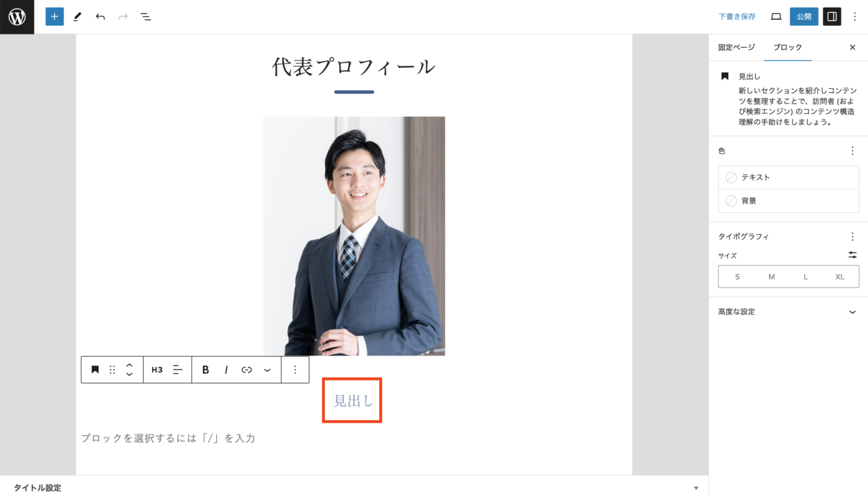Open more rich text controls chevron
868x496 pixels.
pyautogui.click(x=267, y=370)
